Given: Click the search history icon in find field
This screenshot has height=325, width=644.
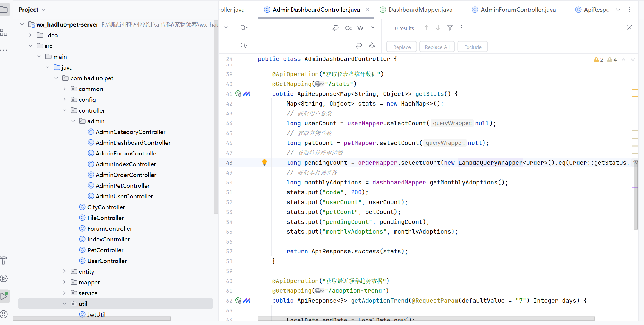Looking at the screenshot, I should pos(244,28).
